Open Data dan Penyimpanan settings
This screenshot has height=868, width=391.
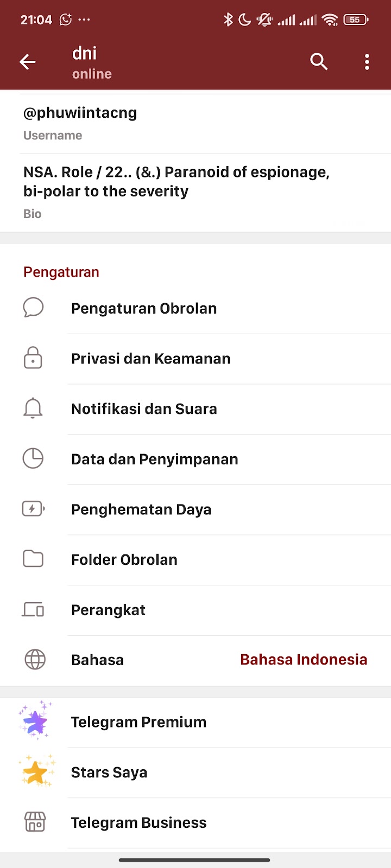pyautogui.click(x=155, y=459)
